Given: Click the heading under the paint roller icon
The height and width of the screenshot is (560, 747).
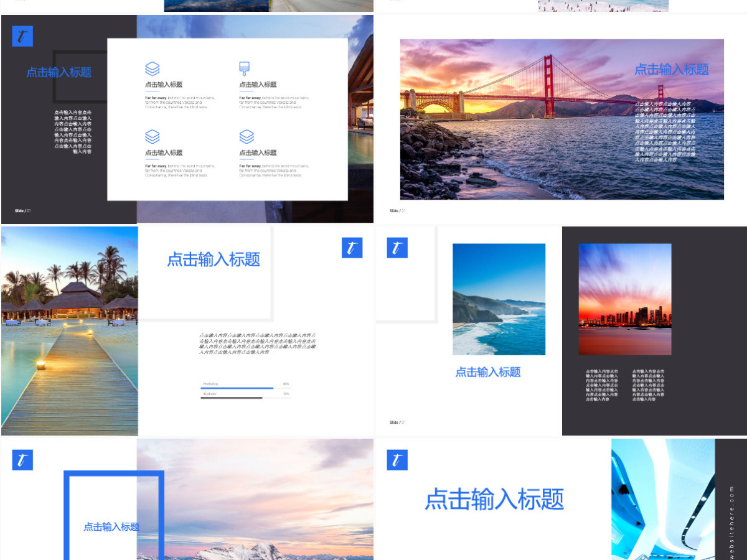Looking at the screenshot, I should coord(258,85).
